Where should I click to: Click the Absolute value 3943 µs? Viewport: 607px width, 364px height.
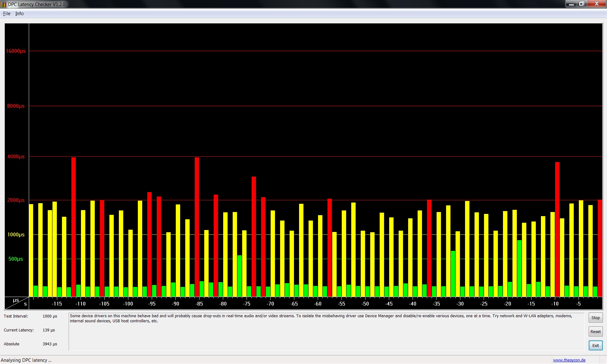click(50, 344)
